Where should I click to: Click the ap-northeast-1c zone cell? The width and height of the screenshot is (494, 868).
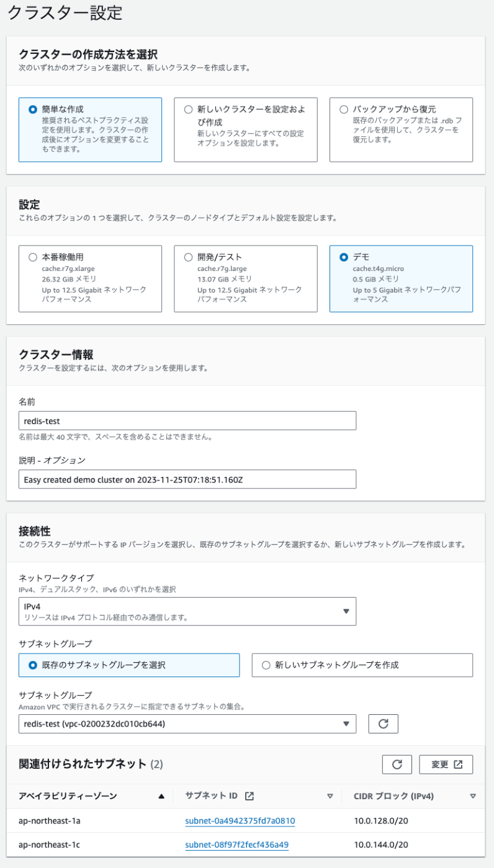coord(50,844)
